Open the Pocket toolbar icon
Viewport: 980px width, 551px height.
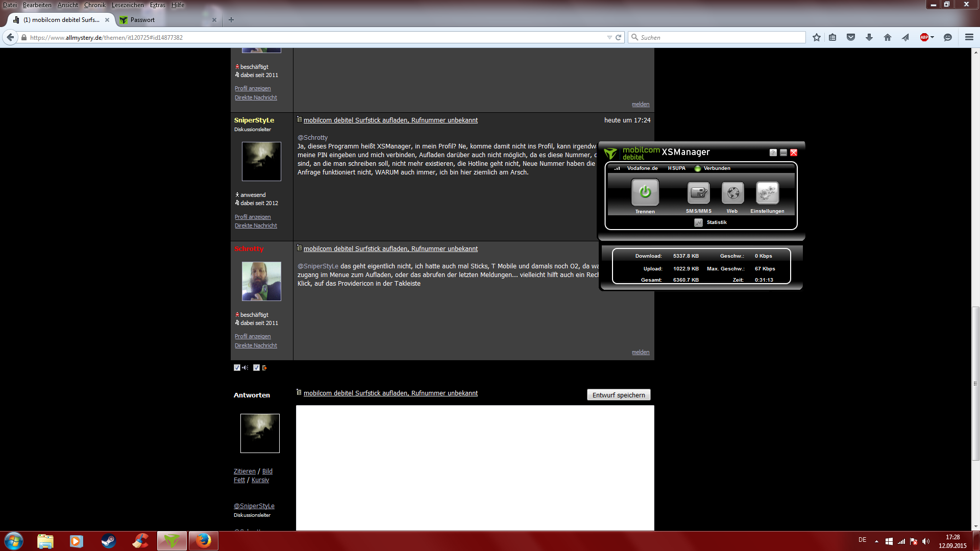pyautogui.click(x=851, y=37)
